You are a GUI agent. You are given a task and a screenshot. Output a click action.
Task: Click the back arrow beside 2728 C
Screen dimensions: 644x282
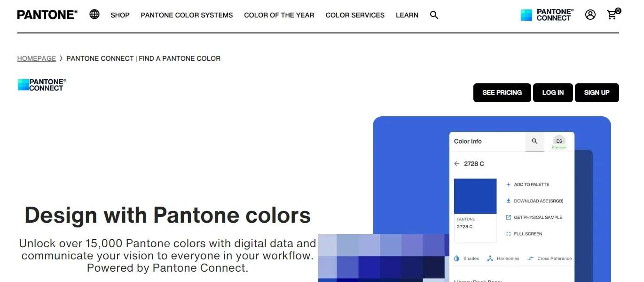click(456, 163)
